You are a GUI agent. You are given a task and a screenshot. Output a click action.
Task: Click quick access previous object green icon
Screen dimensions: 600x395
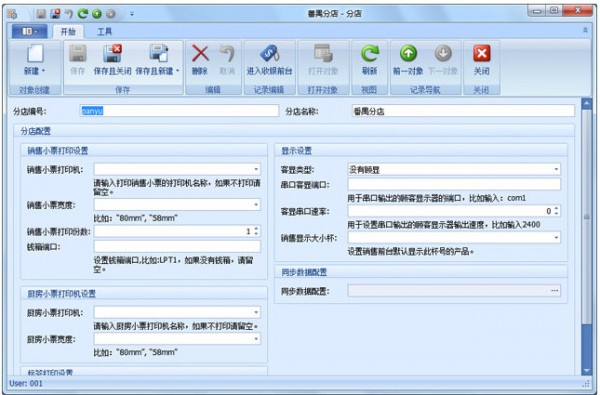click(97, 14)
